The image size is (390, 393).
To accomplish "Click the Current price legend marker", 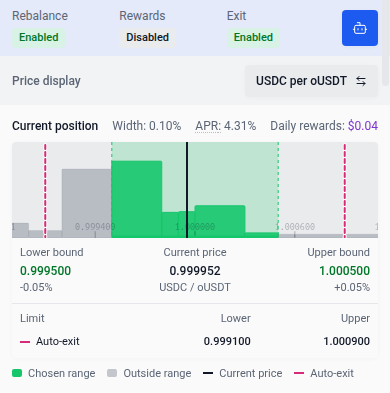I will 208,373.
